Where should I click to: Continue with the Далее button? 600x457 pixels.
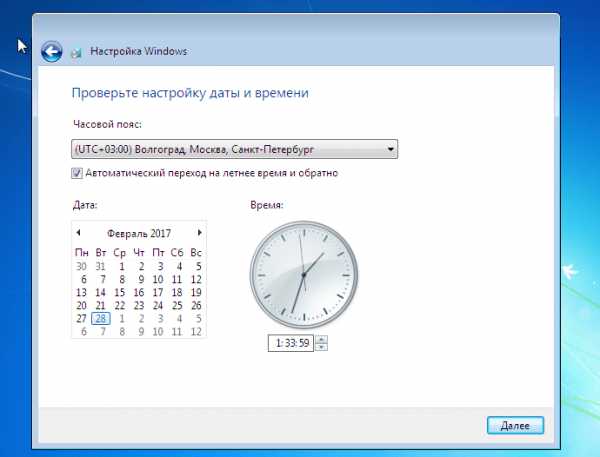[x=515, y=425]
